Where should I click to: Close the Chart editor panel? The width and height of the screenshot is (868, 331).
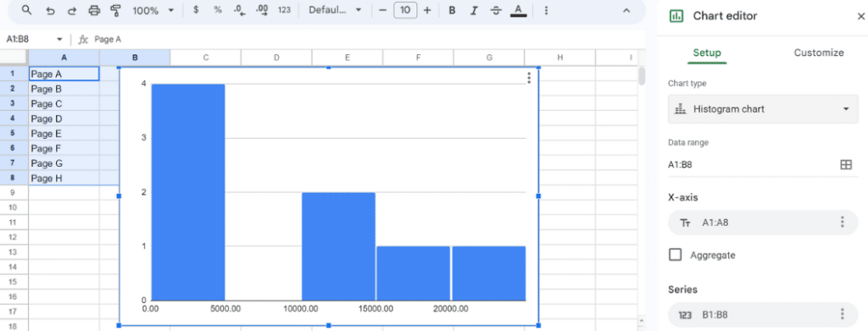pos(860,16)
